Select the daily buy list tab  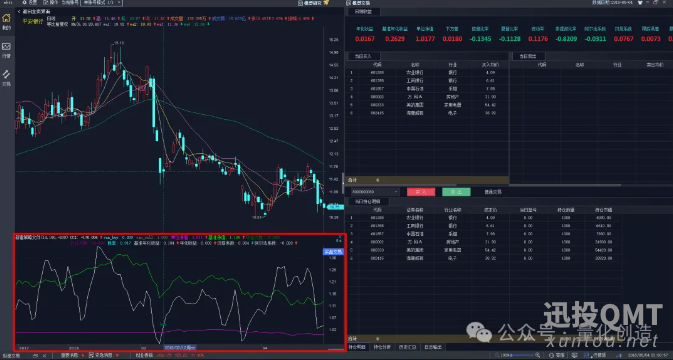(x=363, y=56)
